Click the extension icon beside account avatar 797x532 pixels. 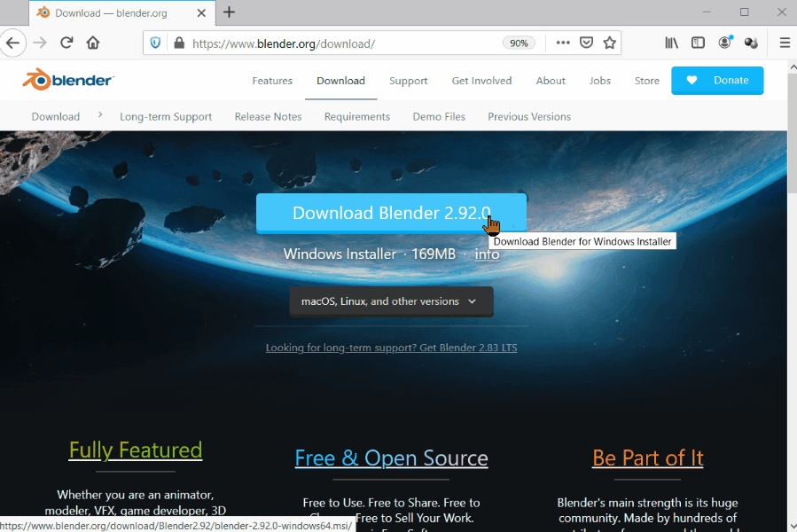pyautogui.click(x=751, y=43)
